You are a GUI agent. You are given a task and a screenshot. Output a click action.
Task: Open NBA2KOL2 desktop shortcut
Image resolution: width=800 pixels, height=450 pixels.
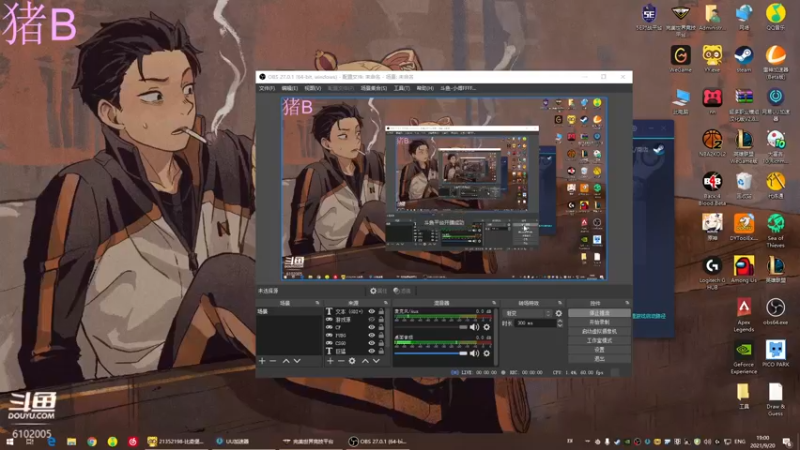tap(712, 142)
